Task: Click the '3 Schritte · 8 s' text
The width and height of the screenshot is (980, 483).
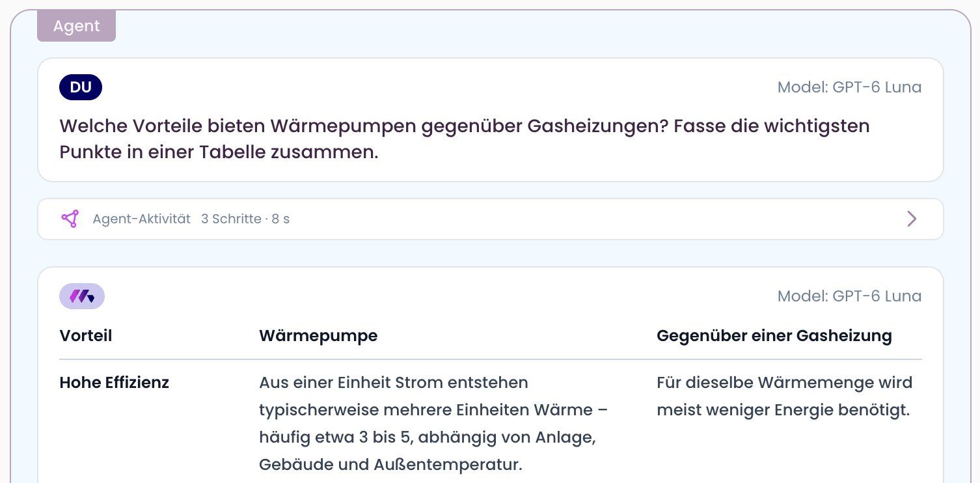Action: 245,219
